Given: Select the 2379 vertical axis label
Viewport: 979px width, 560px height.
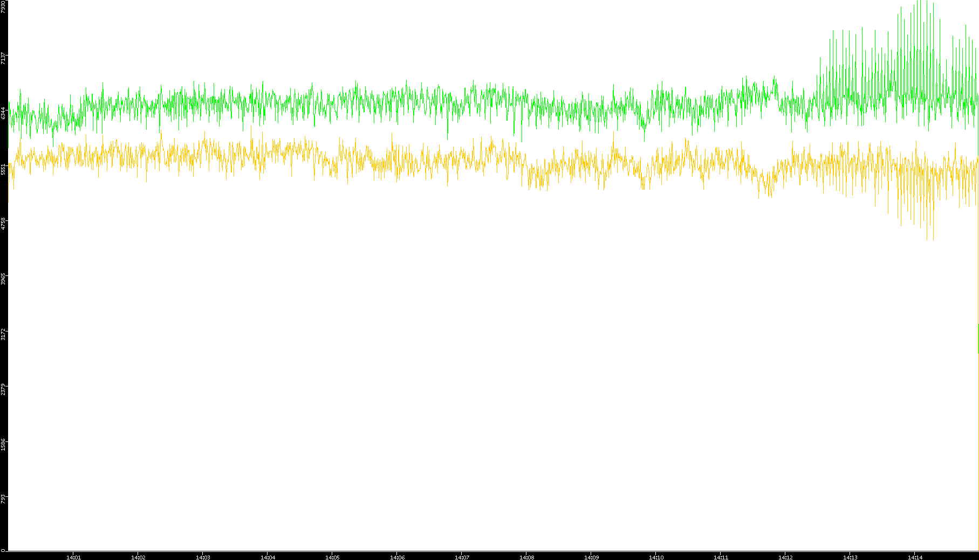Looking at the screenshot, I should 3,389.
